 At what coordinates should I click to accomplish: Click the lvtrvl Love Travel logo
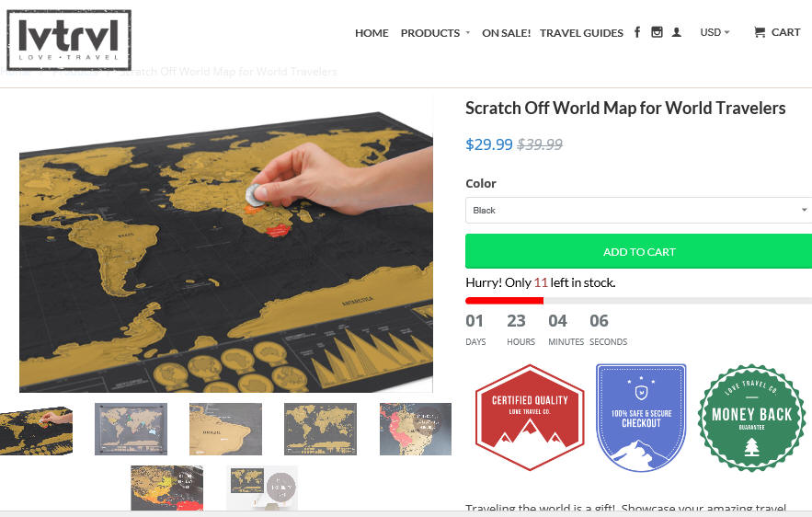[69, 40]
